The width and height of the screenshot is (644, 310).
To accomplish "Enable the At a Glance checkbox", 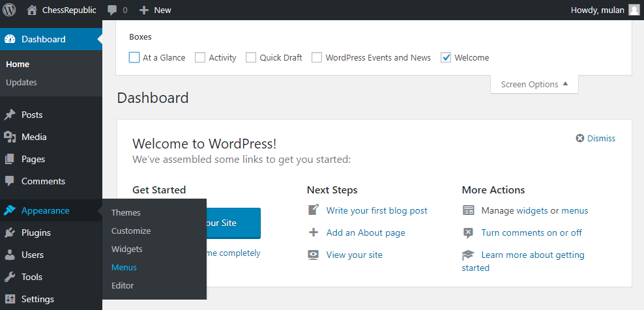I will tap(134, 57).
